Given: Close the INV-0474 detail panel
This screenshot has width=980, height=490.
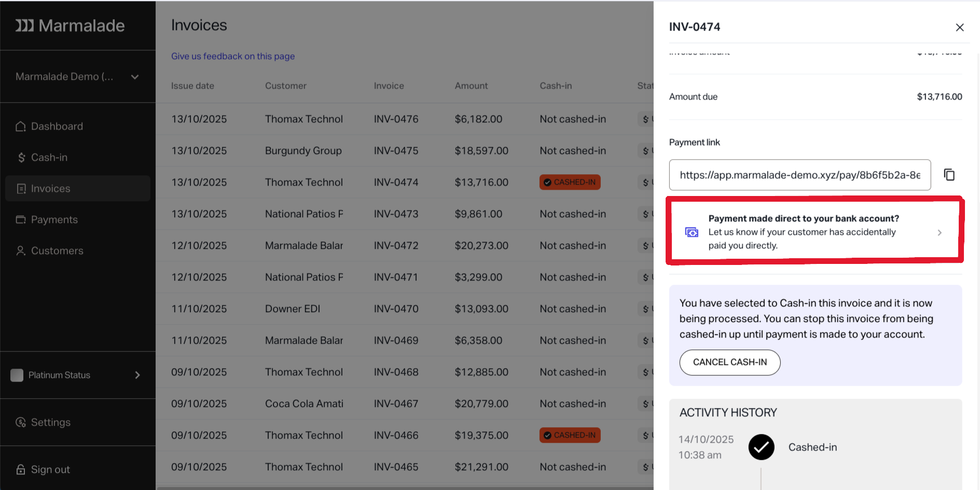Looking at the screenshot, I should pos(959,27).
